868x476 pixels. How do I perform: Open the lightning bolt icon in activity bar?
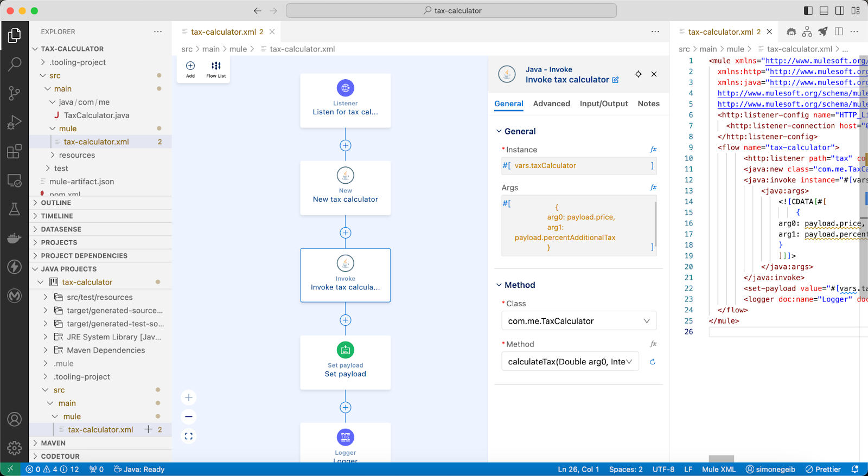point(15,267)
